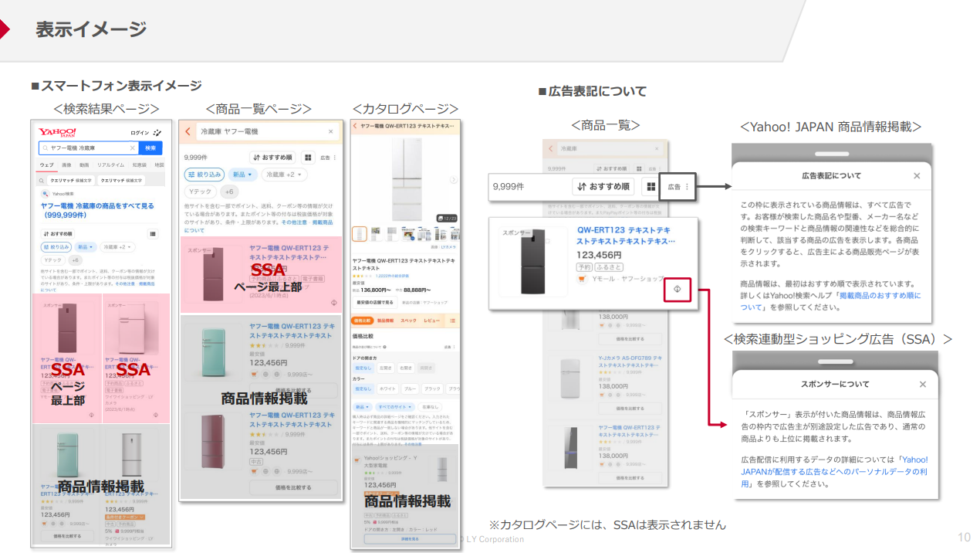Click the sponsor info icon in the red box

tap(676, 289)
